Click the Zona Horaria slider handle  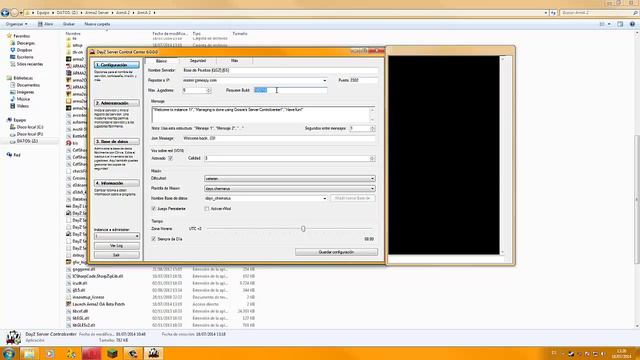point(303,229)
